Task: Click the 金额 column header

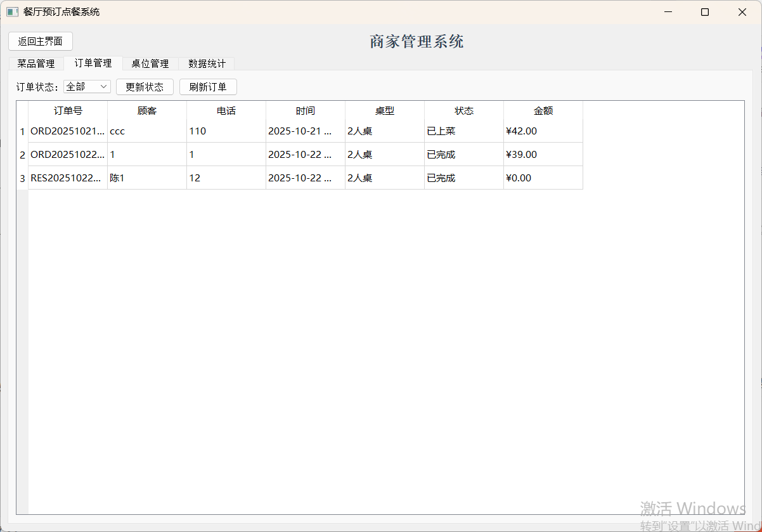Action: [543, 110]
